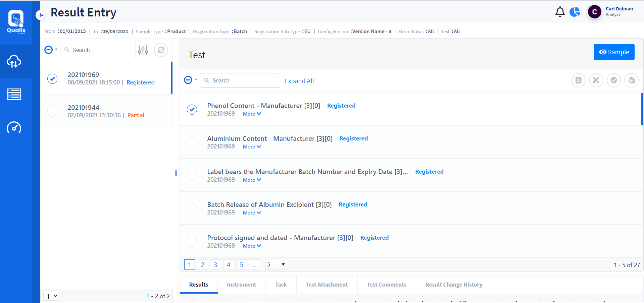The height and width of the screenshot is (303, 644).
Task: Expand More under Phenol Content test
Action: coord(252,114)
